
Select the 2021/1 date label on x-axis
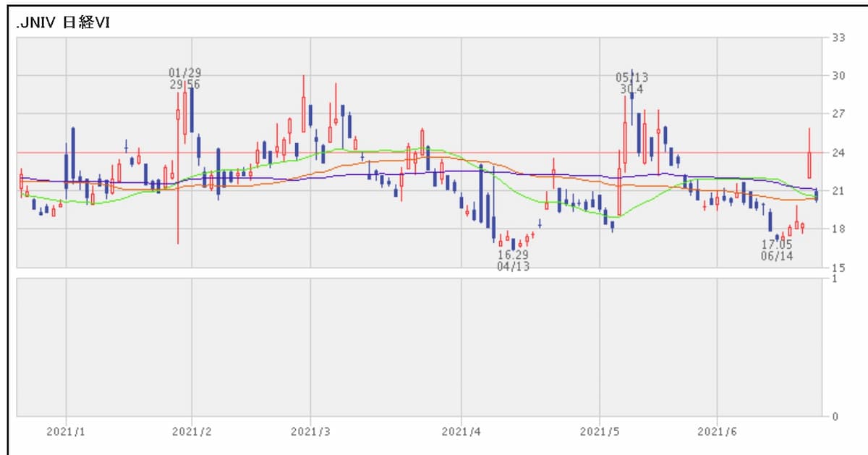tap(67, 432)
